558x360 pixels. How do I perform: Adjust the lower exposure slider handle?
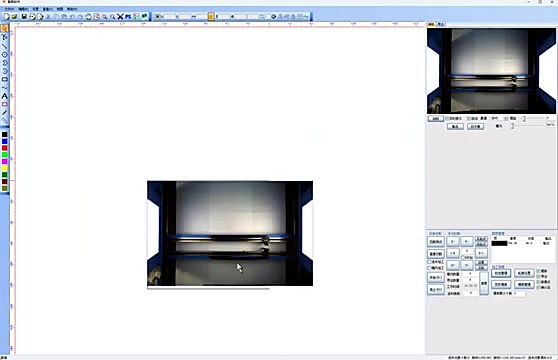point(512,126)
